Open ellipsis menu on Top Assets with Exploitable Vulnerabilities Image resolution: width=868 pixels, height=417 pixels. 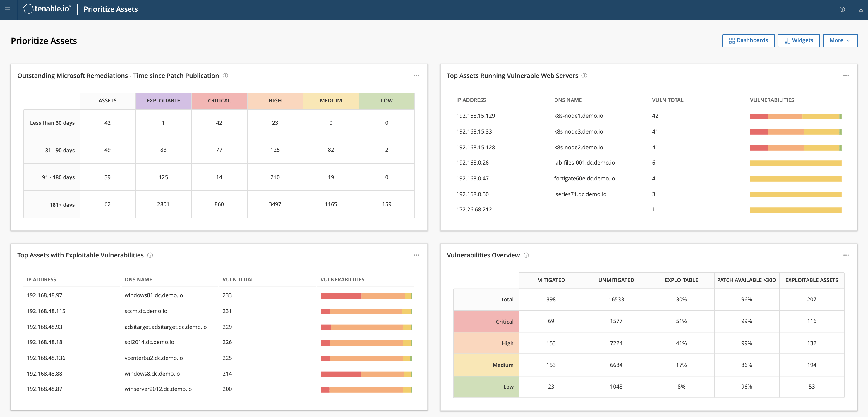416,255
